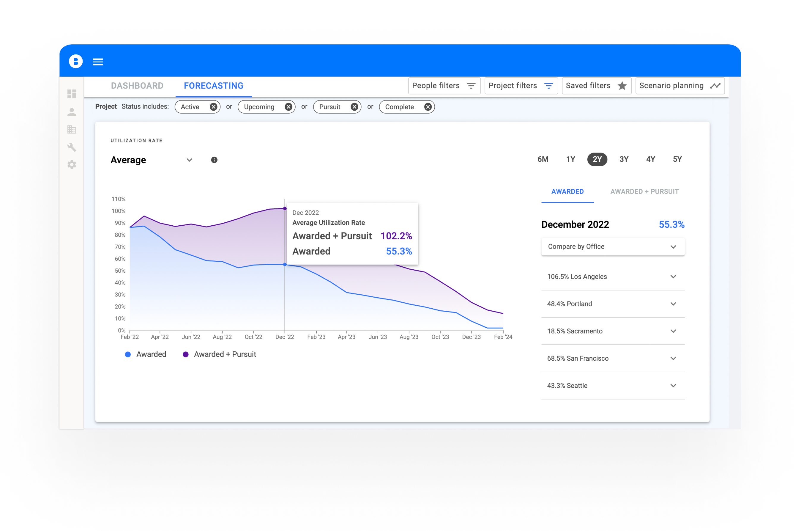
Task: Open the settings gear sidebar icon
Action: 72,165
